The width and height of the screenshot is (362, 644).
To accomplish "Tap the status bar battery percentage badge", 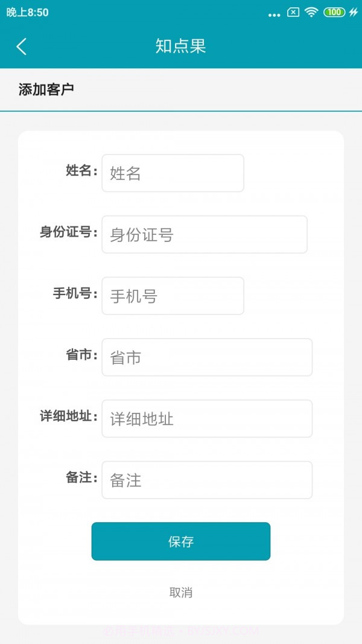I will pos(334,12).
